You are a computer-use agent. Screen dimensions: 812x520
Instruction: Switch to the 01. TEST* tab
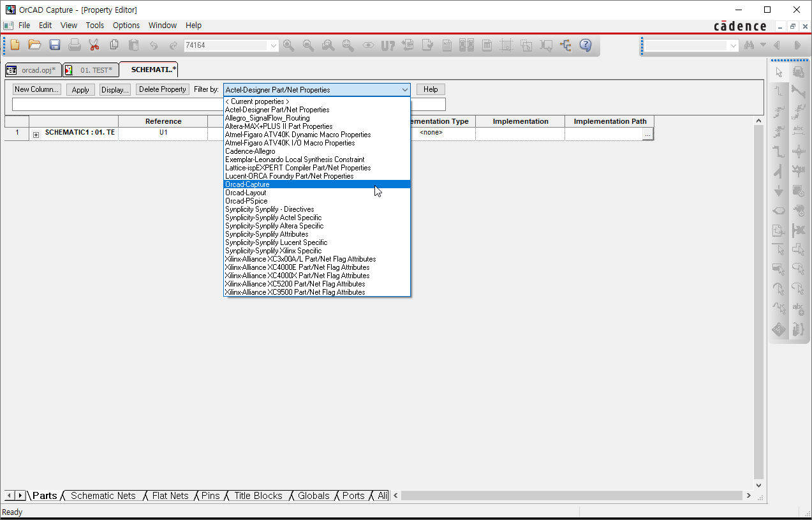point(91,70)
